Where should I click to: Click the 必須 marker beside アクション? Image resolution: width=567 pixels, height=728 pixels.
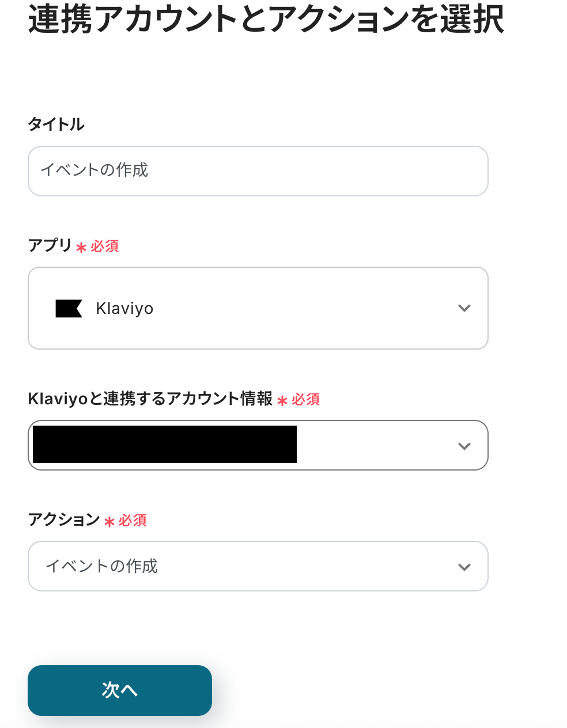pos(133,521)
